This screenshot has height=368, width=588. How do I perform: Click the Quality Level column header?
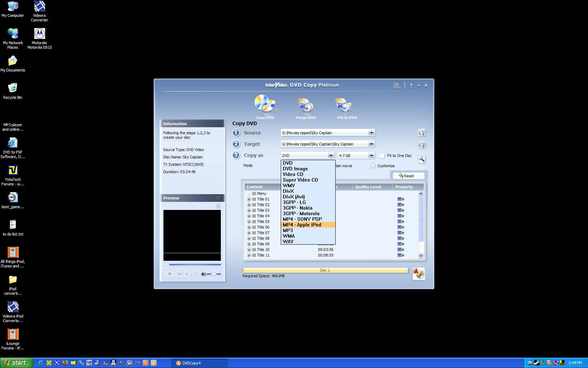[372, 187]
